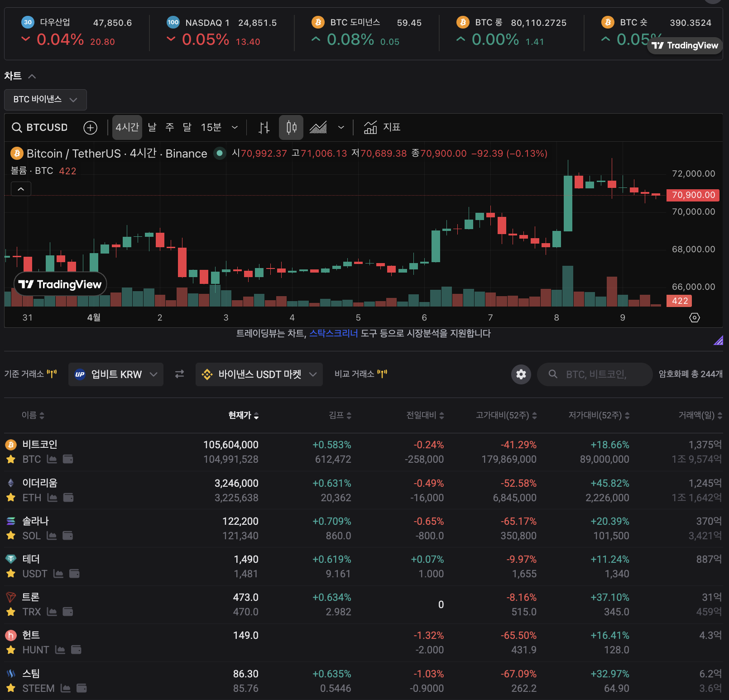Open the mini chart icon for 이더리움 ETH
729x700 pixels.
click(53, 498)
